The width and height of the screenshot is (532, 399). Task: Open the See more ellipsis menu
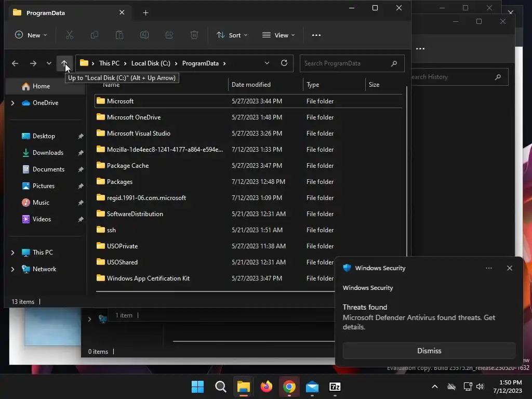click(316, 35)
